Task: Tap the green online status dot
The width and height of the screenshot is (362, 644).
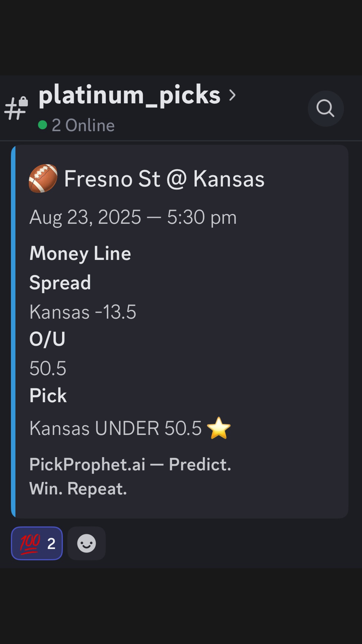Action: pyautogui.click(x=43, y=125)
